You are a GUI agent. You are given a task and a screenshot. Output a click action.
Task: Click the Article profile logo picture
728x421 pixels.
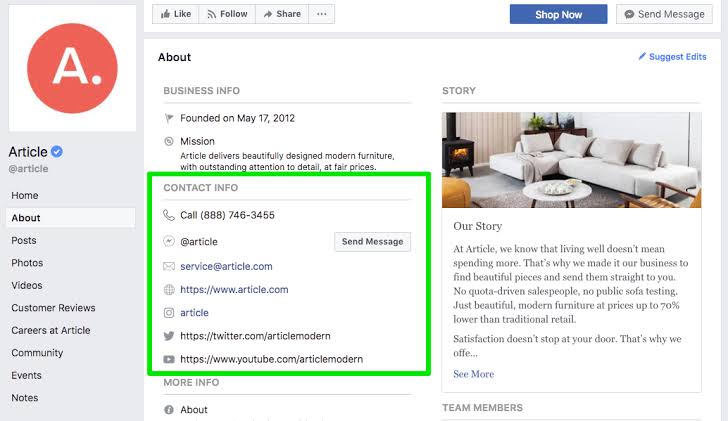pyautogui.click(x=72, y=68)
